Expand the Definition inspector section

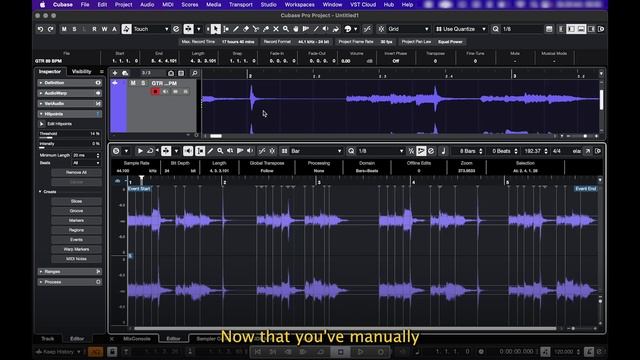69,83
